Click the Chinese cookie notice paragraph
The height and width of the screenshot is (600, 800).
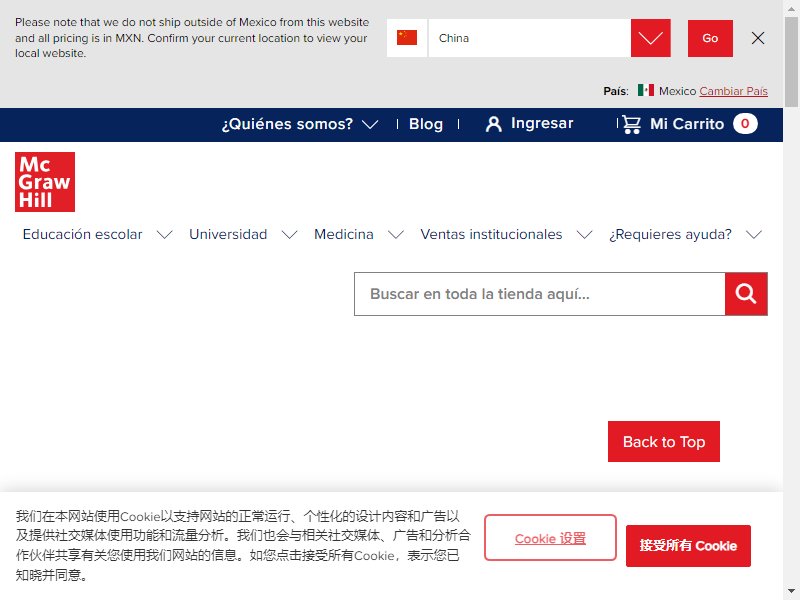coord(243,545)
